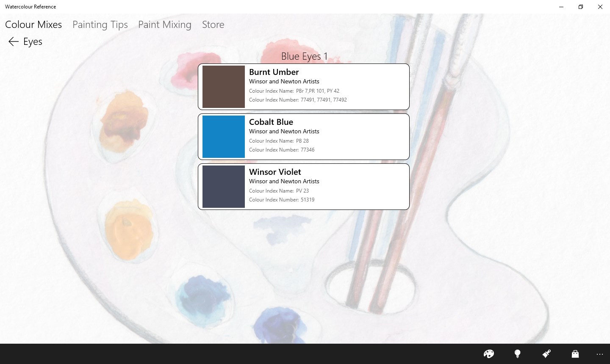The height and width of the screenshot is (364, 610).
Task: Select the Cobalt Blue colour swatch
Action: coord(223,137)
